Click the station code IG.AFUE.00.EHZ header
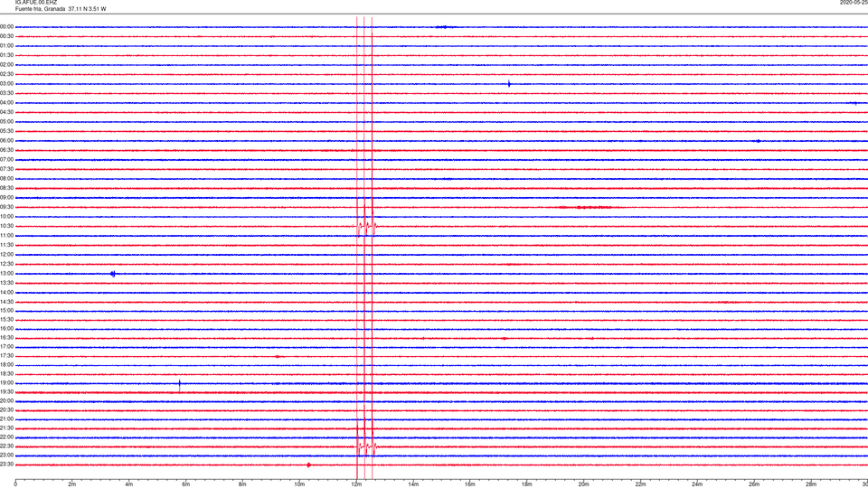 click(x=36, y=2)
